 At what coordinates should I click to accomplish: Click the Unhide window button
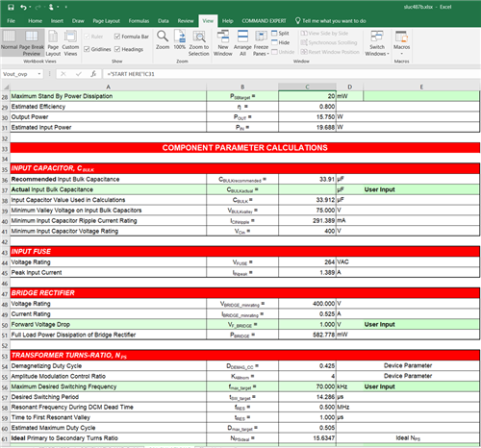(x=283, y=52)
